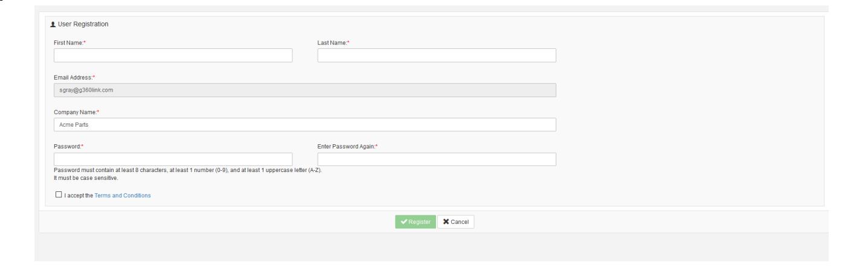Viewport: 868px width, 268px height.
Task: Focus the Enter Password Again field
Action: [436, 159]
